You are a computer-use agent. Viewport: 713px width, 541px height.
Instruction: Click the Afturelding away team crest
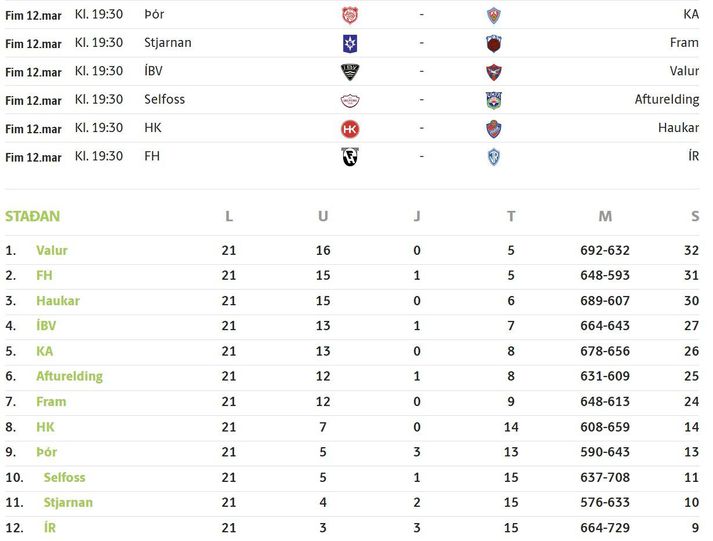coord(493,100)
